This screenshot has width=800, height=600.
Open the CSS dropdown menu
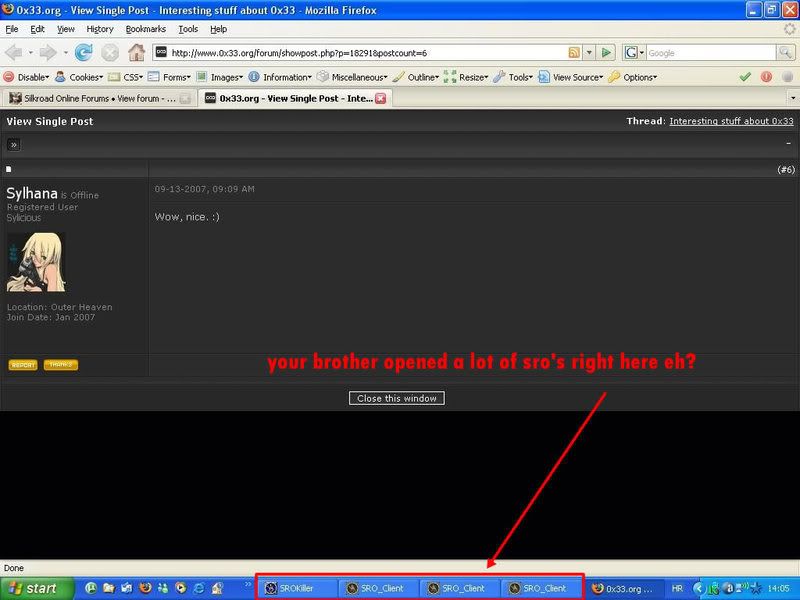(126, 77)
